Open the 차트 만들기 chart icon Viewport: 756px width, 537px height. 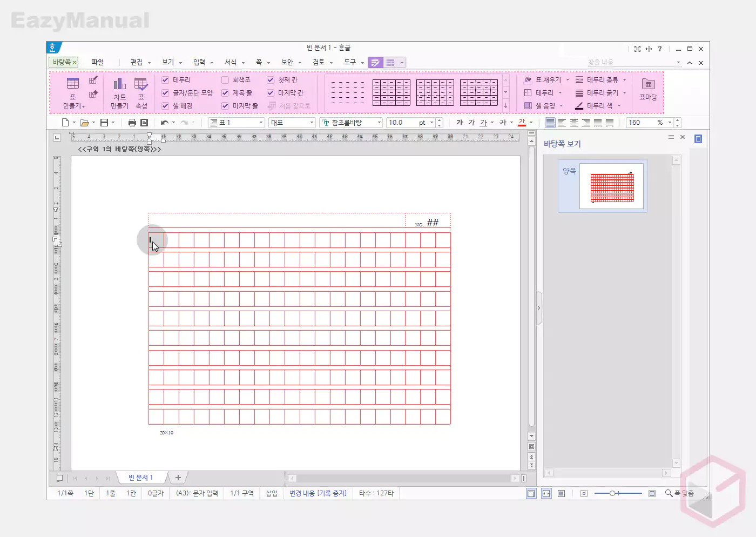click(119, 84)
